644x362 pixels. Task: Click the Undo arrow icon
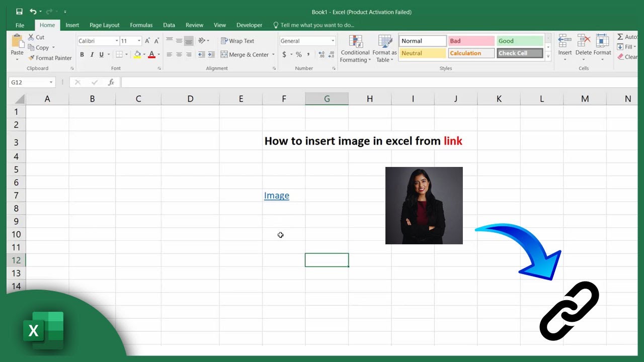(33, 12)
